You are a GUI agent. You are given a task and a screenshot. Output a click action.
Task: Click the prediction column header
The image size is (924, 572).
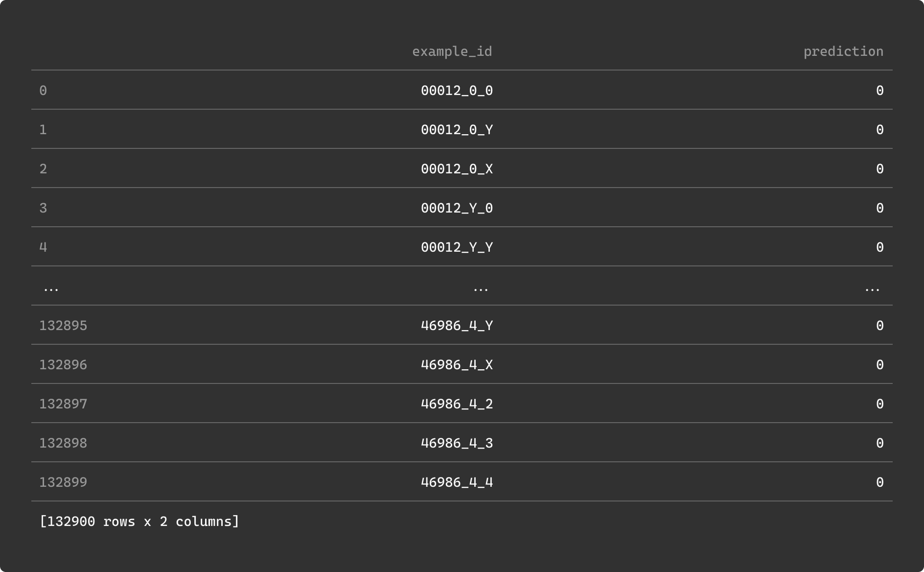coord(843,51)
